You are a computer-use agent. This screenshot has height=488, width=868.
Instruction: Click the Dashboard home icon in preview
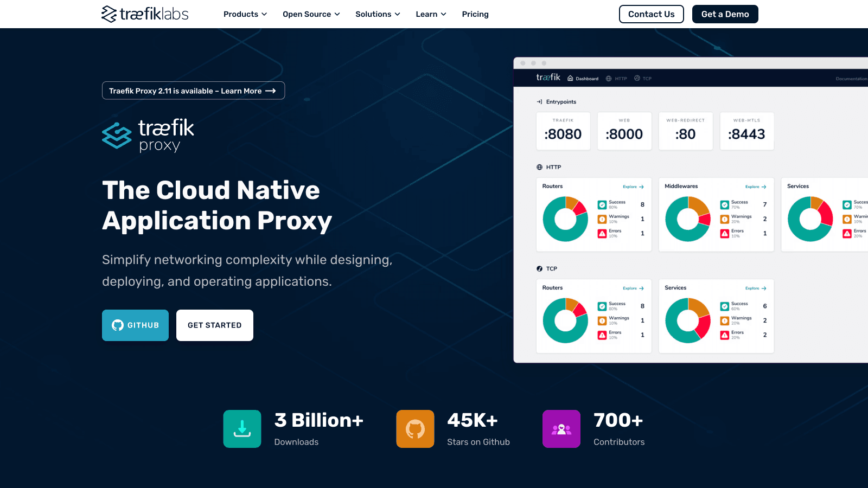570,79
